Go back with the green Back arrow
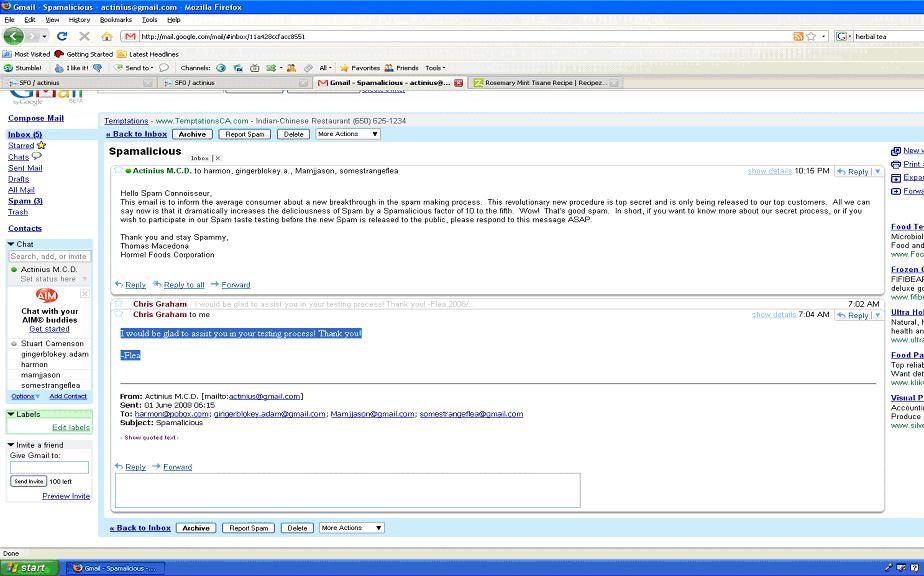The height and width of the screenshot is (576, 924). tap(13, 36)
